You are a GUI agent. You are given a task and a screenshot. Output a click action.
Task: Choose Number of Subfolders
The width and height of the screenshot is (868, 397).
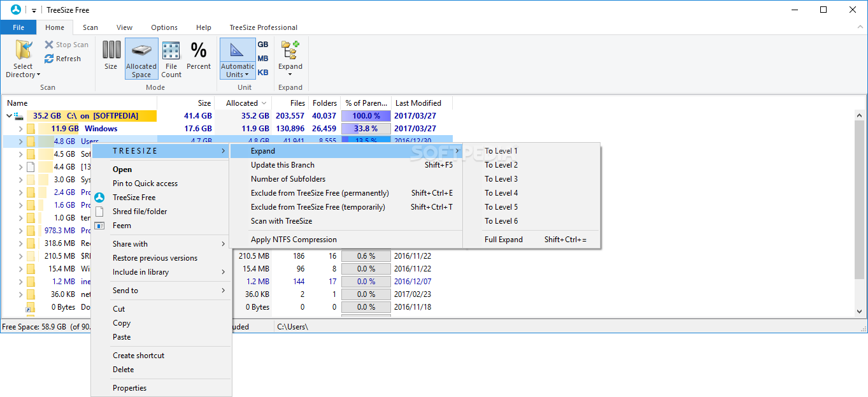pos(346,179)
